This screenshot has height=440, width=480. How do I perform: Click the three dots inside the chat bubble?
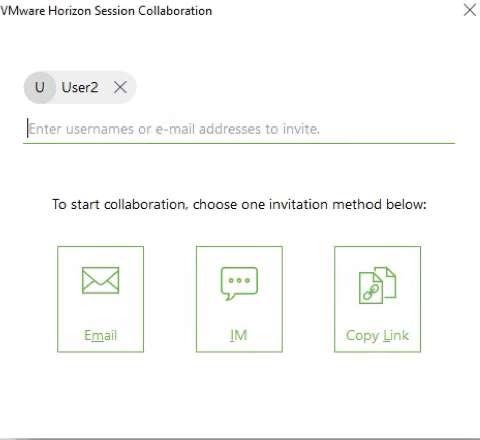[239, 280]
